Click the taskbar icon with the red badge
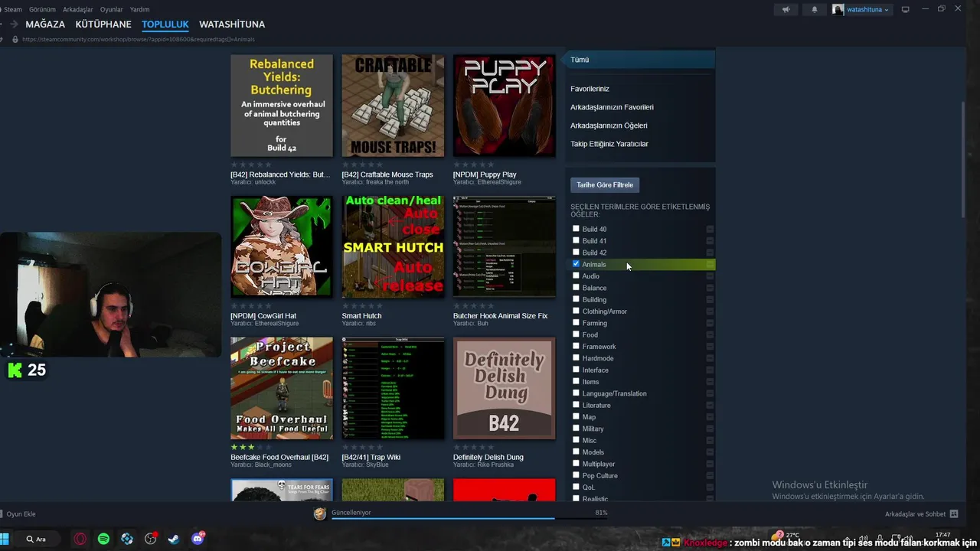Viewport: 980px width, 551px height. 151,539
